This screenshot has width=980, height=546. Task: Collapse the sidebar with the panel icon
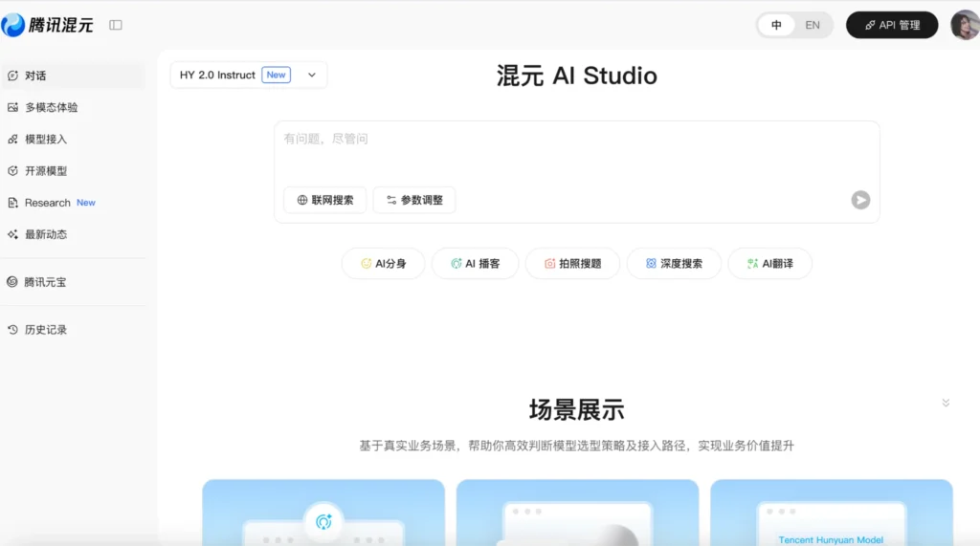(116, 25)
